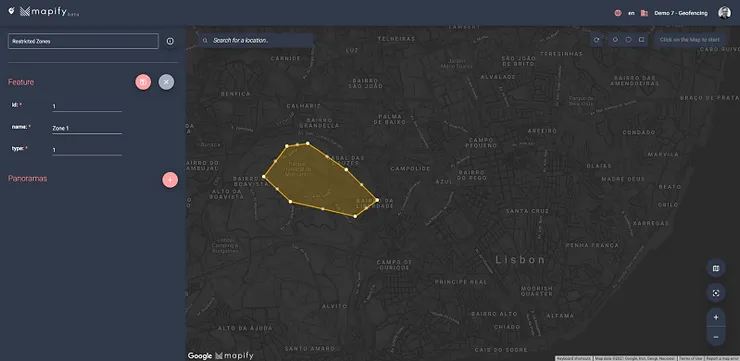740x361 pixels.
Task: Open the Demo 7 - Geofencing project selector
Action: point(681,13)
